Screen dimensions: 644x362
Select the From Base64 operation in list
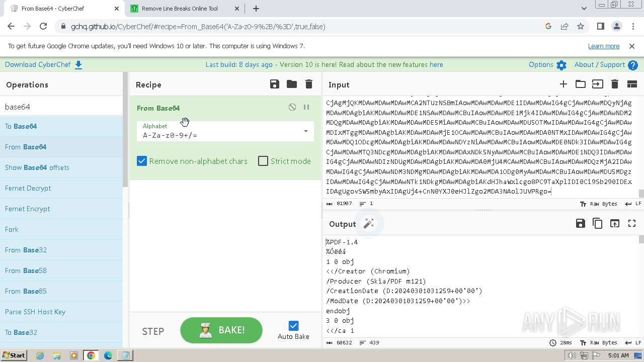[x=61, y=147]
